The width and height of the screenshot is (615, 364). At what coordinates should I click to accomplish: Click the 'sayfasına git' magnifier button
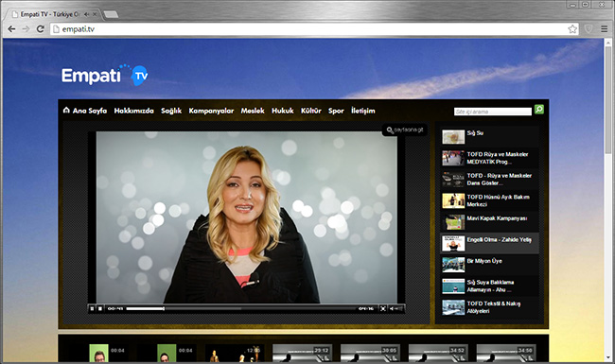[405, 130]
